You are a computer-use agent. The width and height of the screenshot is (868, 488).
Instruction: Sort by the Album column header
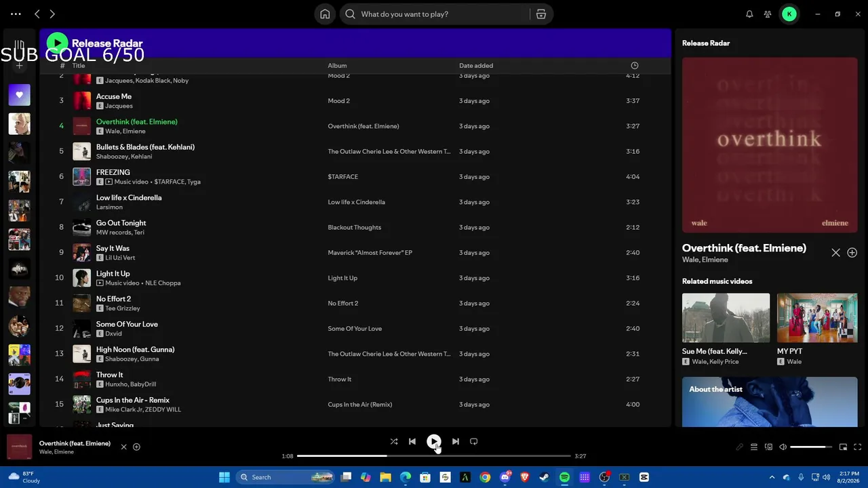[337, 66]
